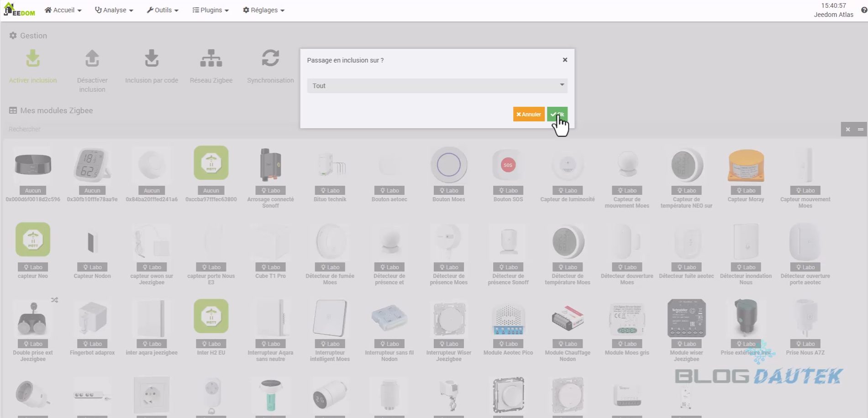Open the Capteur mouvement Moes module
The height and width of the screenshot is (418, 868).
[805, 177]
